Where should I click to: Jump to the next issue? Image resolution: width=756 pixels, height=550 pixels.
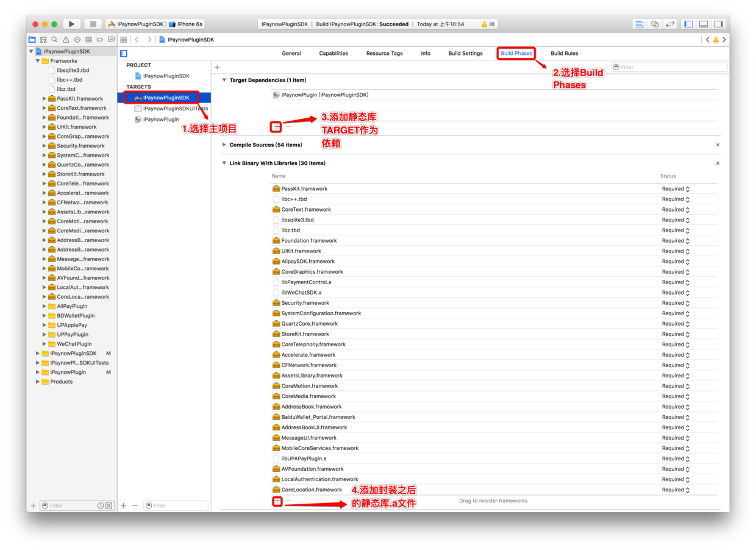[x=724, y=40]
